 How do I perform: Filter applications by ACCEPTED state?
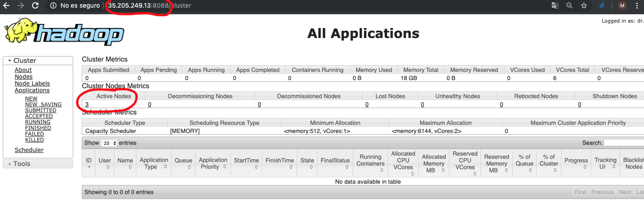pyautogui.click(x=39, y=116)
